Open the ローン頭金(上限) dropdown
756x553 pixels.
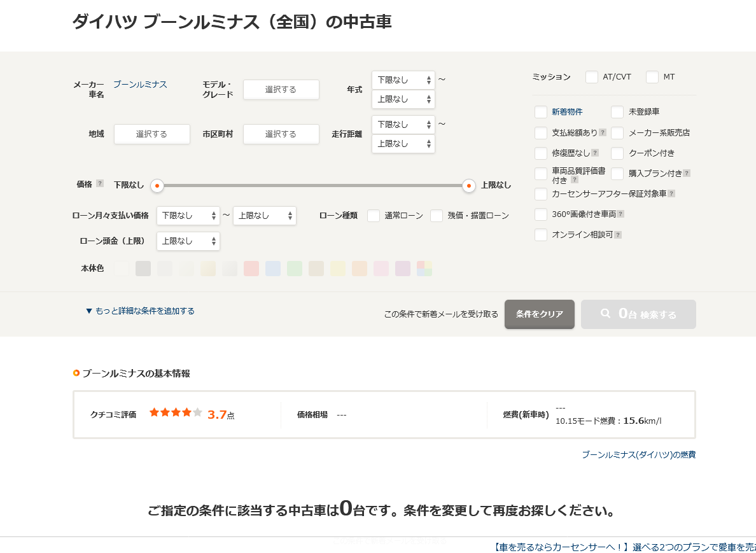pos(188,241)
